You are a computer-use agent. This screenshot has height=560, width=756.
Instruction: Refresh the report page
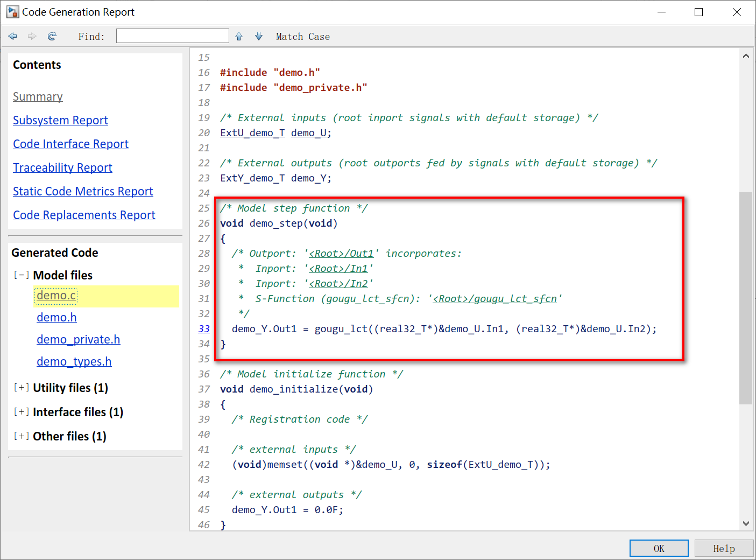(52, 36)
